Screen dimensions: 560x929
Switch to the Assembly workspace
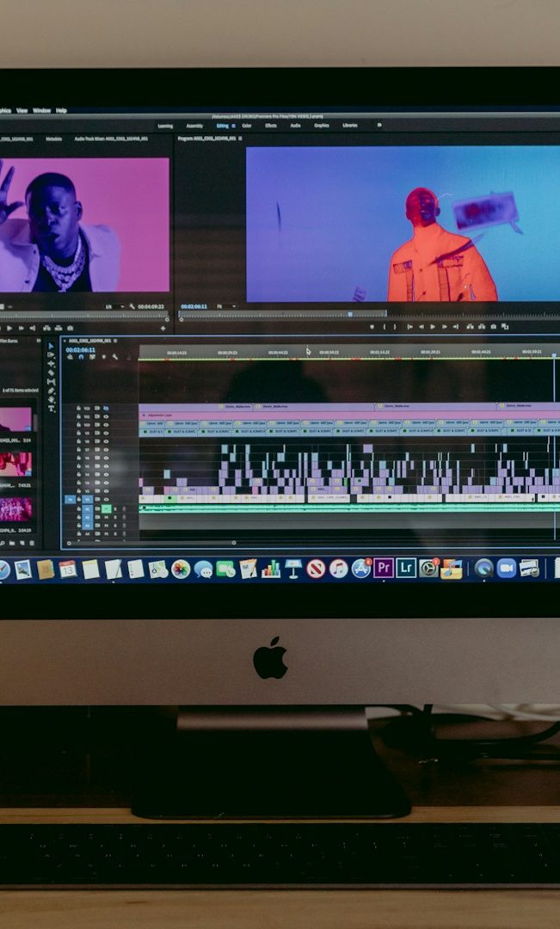tap(194, 126)
